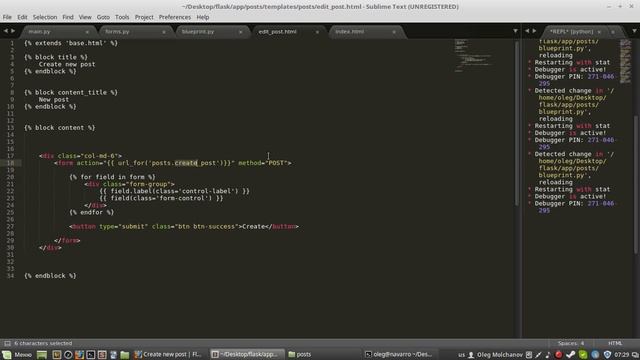Click right tab-scroll arrow in left pane

13,31
